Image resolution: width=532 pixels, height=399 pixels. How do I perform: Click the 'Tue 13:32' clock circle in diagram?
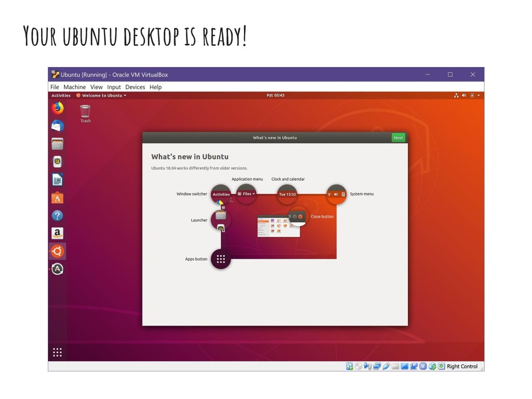(287, 194)
